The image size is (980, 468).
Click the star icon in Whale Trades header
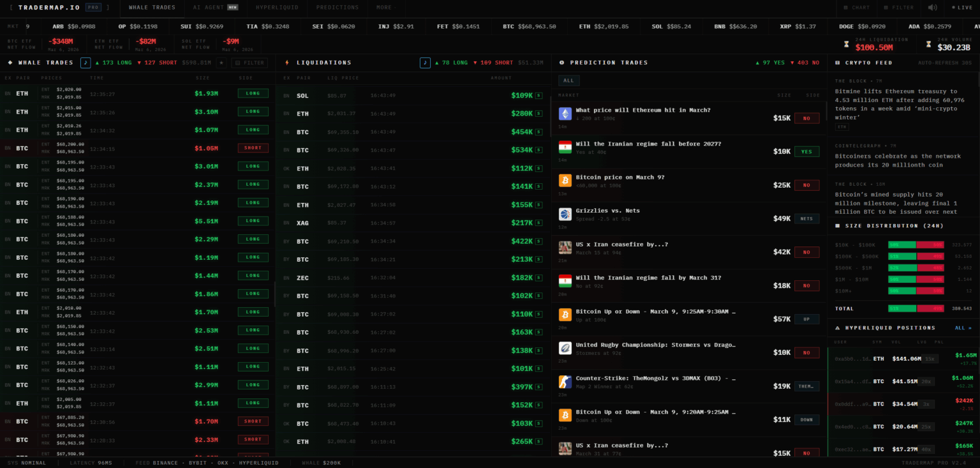[x=222, y=63]
